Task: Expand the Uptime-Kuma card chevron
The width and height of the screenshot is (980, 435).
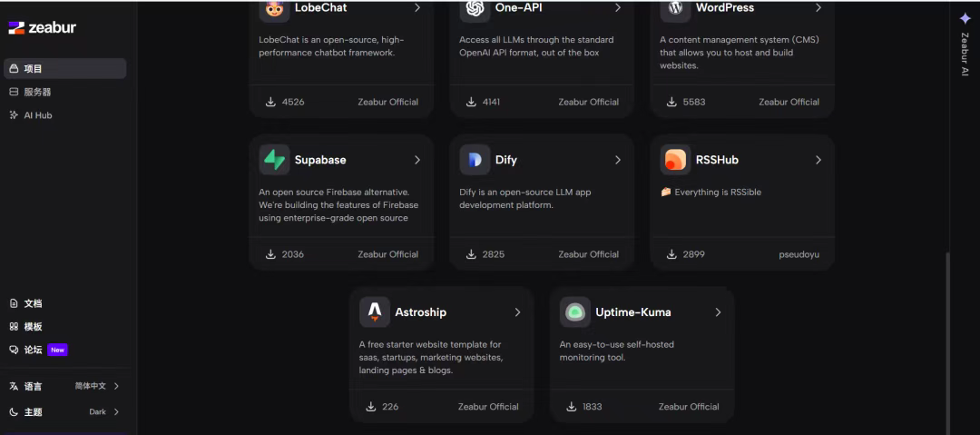Action: [718, 312]
